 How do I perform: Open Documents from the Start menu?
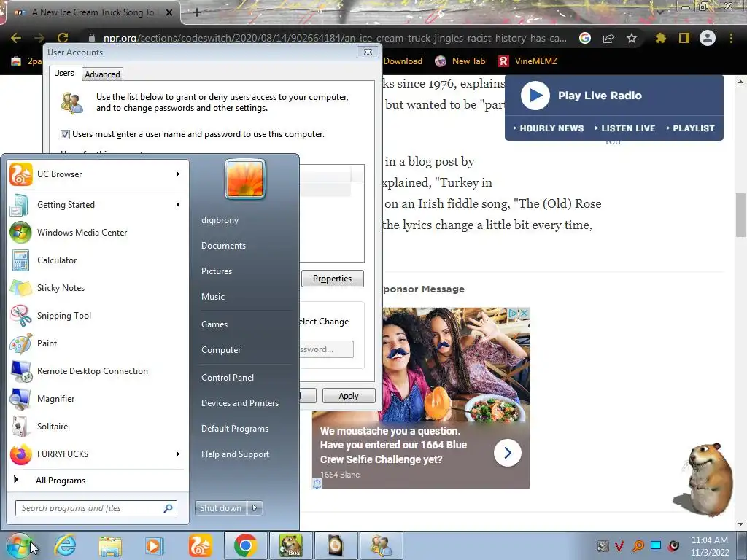(x=223, y=246)
